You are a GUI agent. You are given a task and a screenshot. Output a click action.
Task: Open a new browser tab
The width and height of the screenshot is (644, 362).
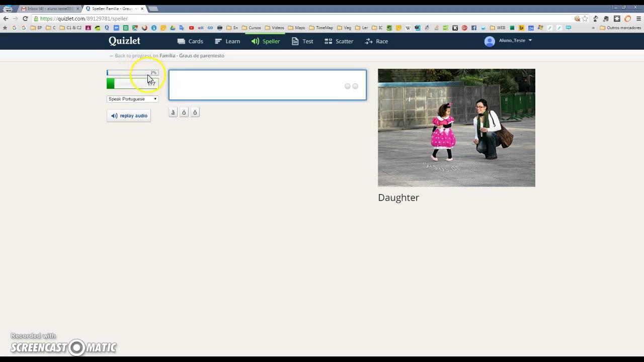[153, 9]
